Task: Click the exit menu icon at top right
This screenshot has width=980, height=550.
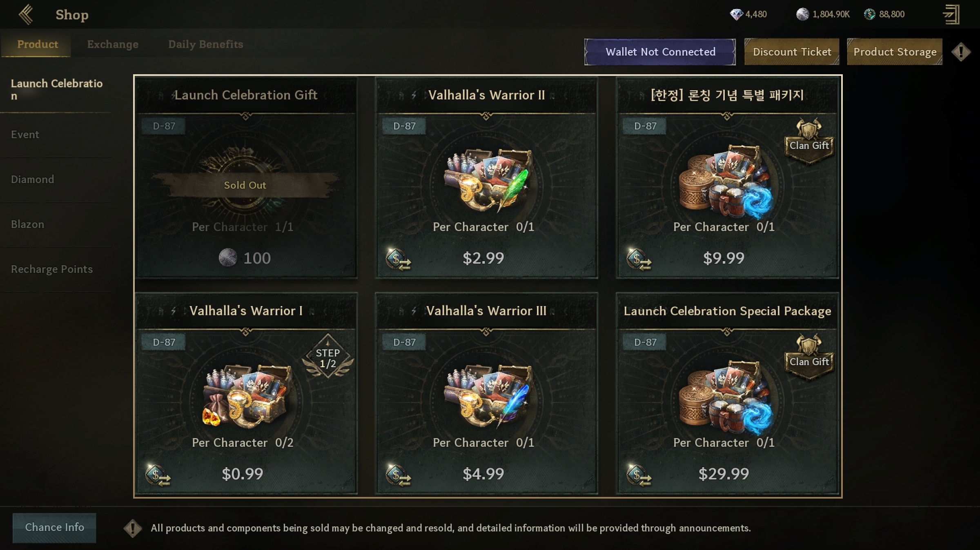Action: click(951, 15)
